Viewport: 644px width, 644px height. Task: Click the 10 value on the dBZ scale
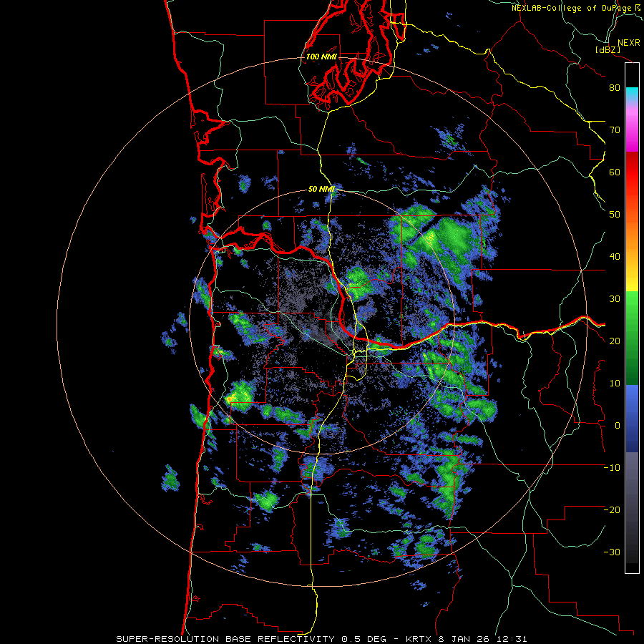pyautogui.click(x=615, y=384)
